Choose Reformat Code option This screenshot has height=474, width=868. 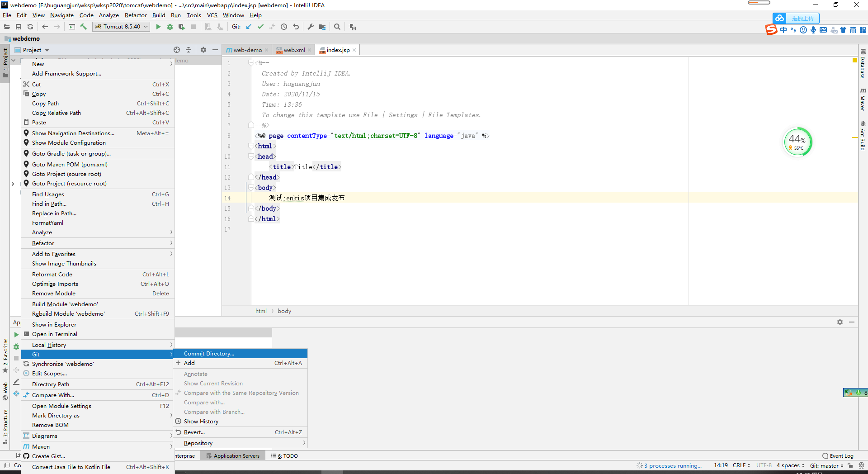pyautogui.click(x=98, y=274)
